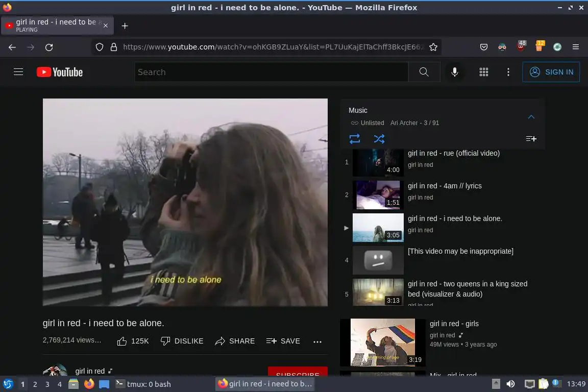Open more actions ellipsis below the video

pos(317,341)
